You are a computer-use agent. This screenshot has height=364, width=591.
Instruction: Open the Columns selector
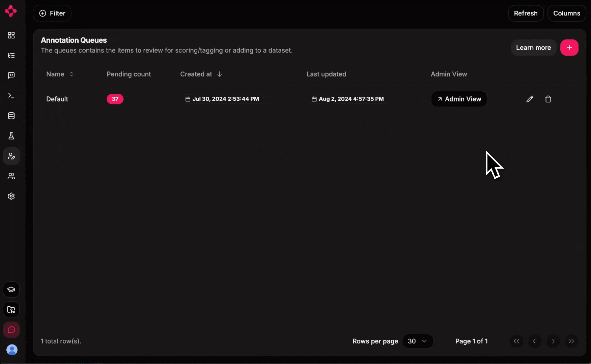tap(566, 13)
